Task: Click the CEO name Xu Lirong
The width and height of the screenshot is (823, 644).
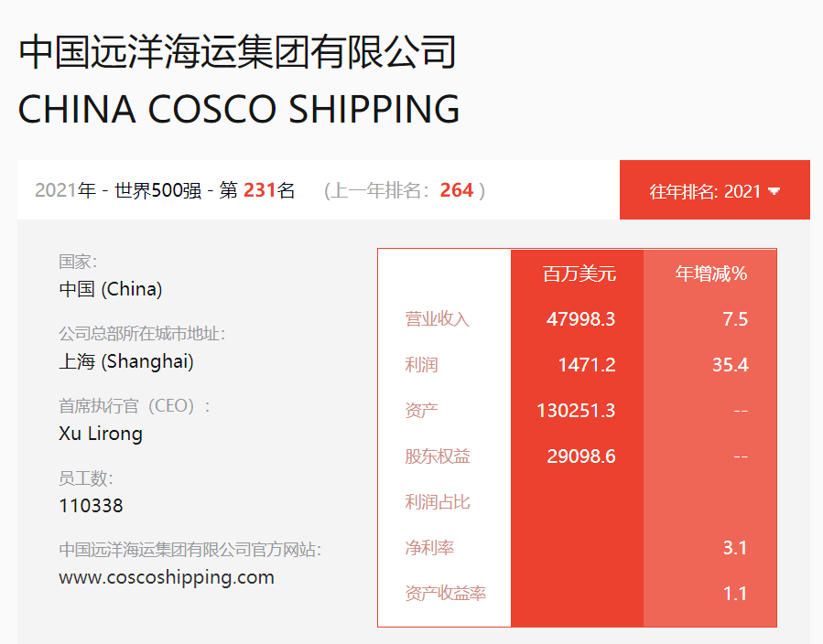Action: pyautogui.click(x=101, y=434)
